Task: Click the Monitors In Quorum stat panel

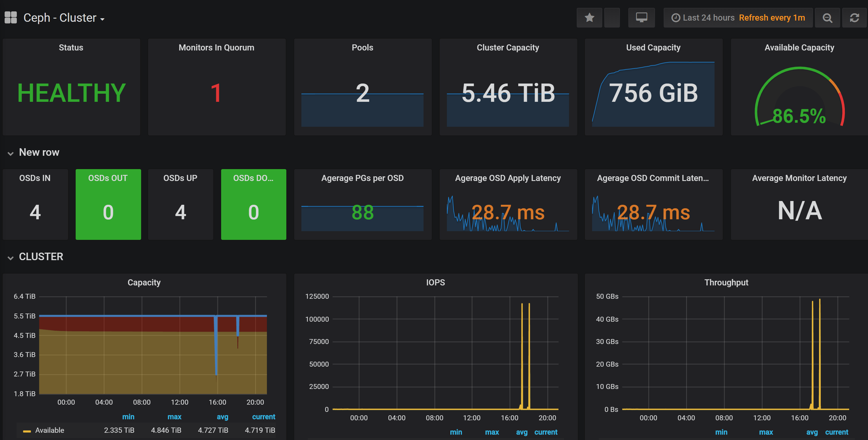Action: [x=217, y=87]
